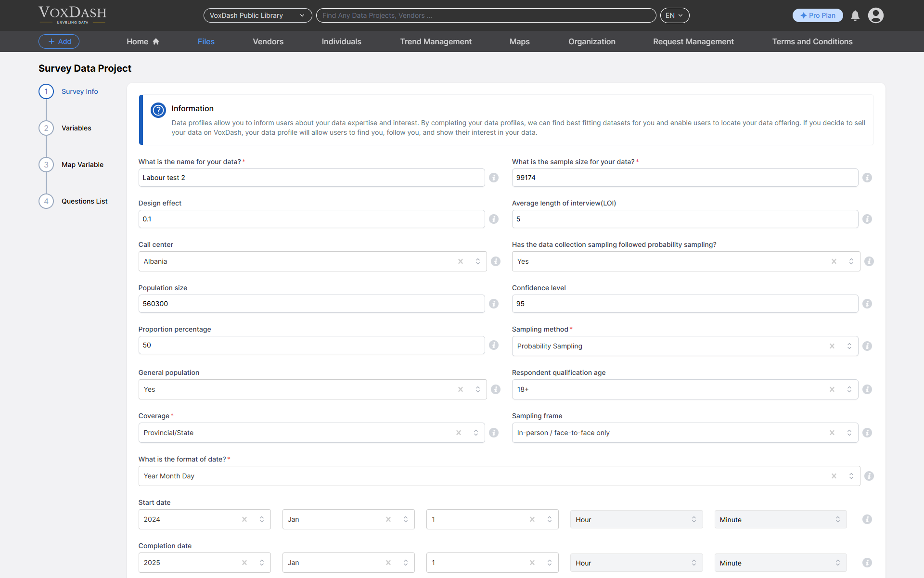This screenshot has width=924, height=578.
Task: Clear the Probability Sampling selection
Action: point(832,346)
